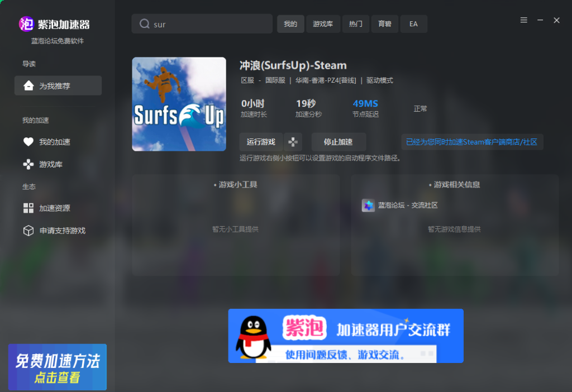Click the 免费加速方法 点击查看 banner
Image resolution: width=572 pixels, height=392 pixels.
point(58,367)
